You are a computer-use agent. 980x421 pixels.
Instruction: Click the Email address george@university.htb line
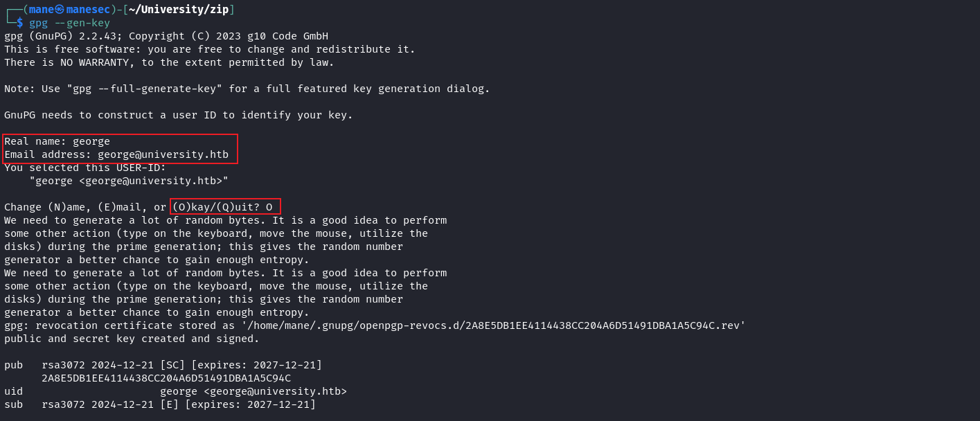click(x=116, y=154)
